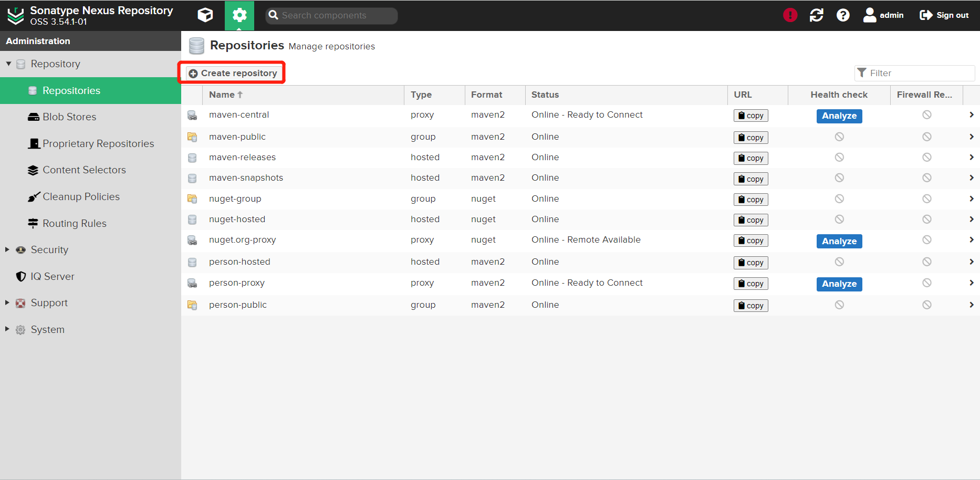Copy URL of maven-public
Viewport: 980px width, 480px height.
click(x=750, y=138)
